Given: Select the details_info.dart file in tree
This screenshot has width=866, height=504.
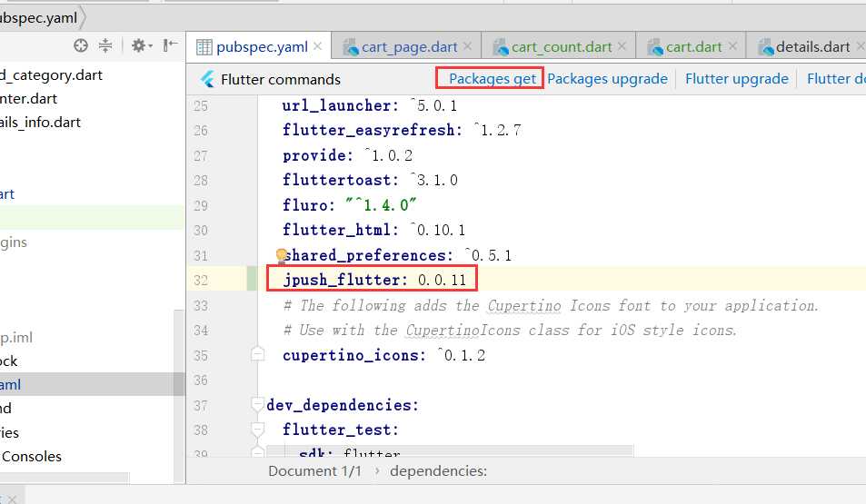Looking at the screenshot, I should point(40,123).
